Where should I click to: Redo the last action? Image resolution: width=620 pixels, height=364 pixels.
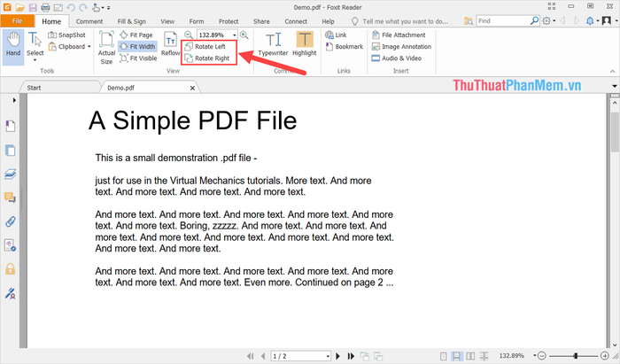[83, 7]
